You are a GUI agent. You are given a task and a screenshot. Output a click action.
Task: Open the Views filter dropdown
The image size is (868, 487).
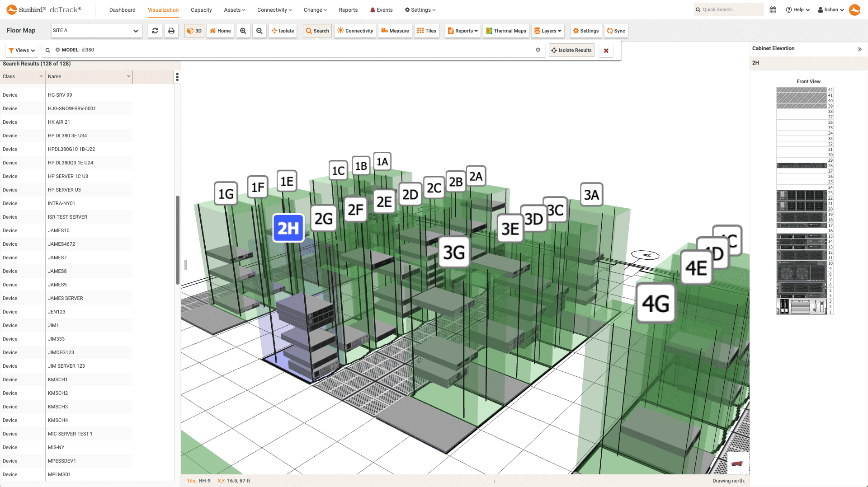pyautogui.click(x=21, y=50)
